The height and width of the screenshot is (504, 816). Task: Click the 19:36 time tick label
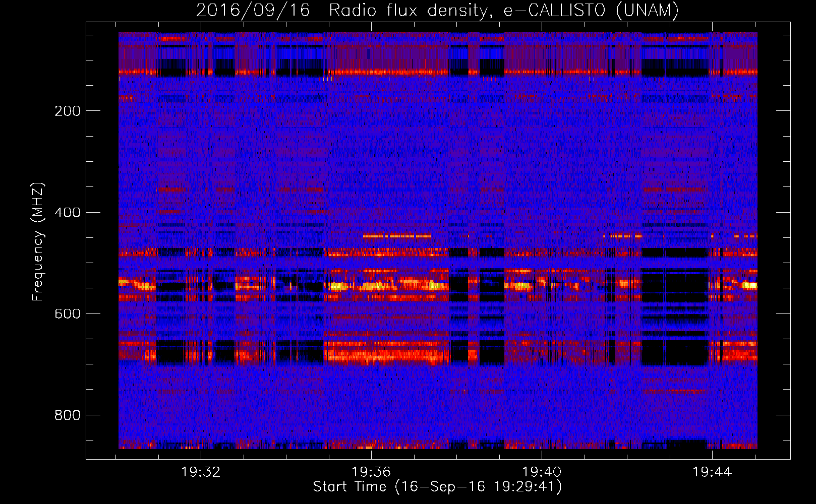(x=371, y=472)
